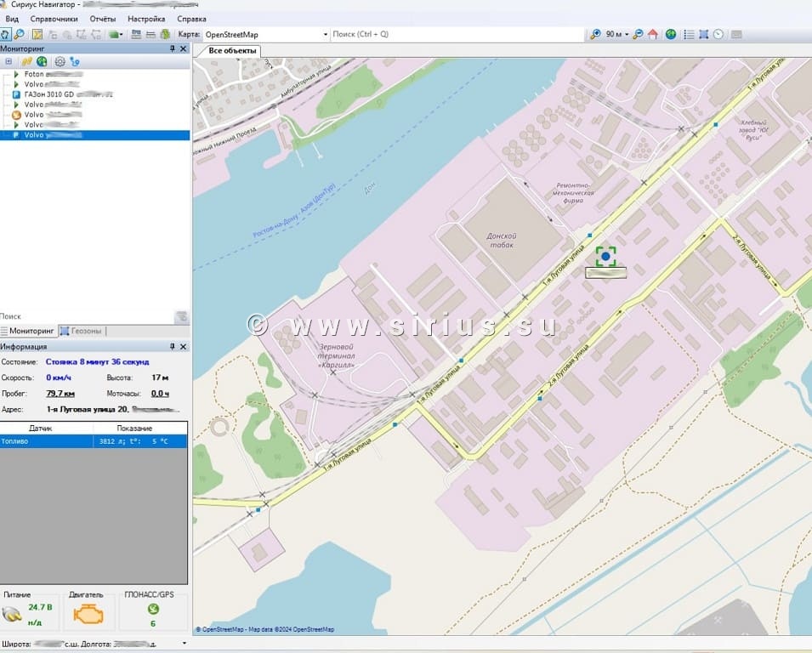The height and width of the screenshot is (653, 812).
Task: Click the globe icon in top toolbar
Action: click(x=671, y=34)
